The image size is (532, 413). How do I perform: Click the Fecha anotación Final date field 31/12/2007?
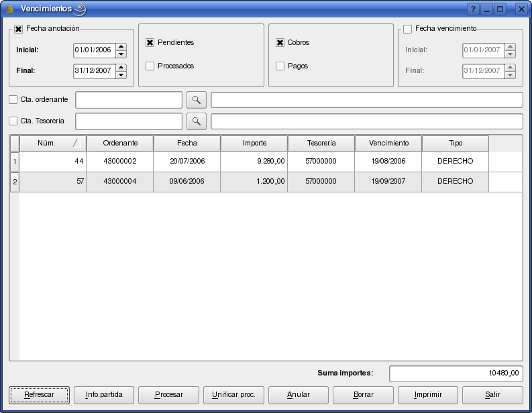(x=95, y=71)
